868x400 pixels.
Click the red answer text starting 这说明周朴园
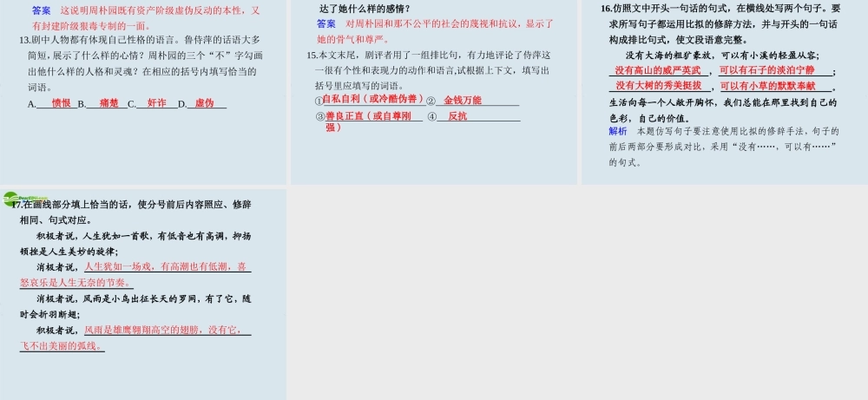146,18
